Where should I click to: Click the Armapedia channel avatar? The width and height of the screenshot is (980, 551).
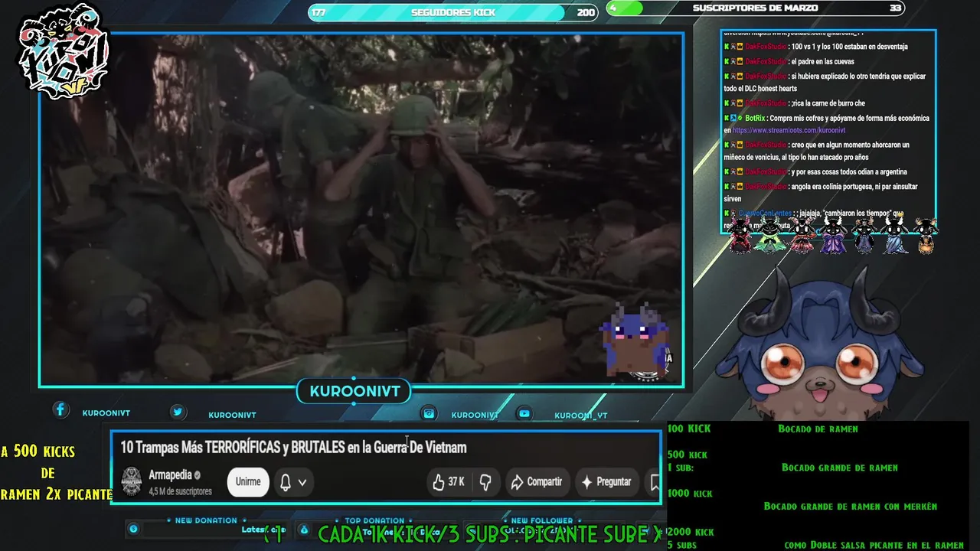click(x=132, y=481)
